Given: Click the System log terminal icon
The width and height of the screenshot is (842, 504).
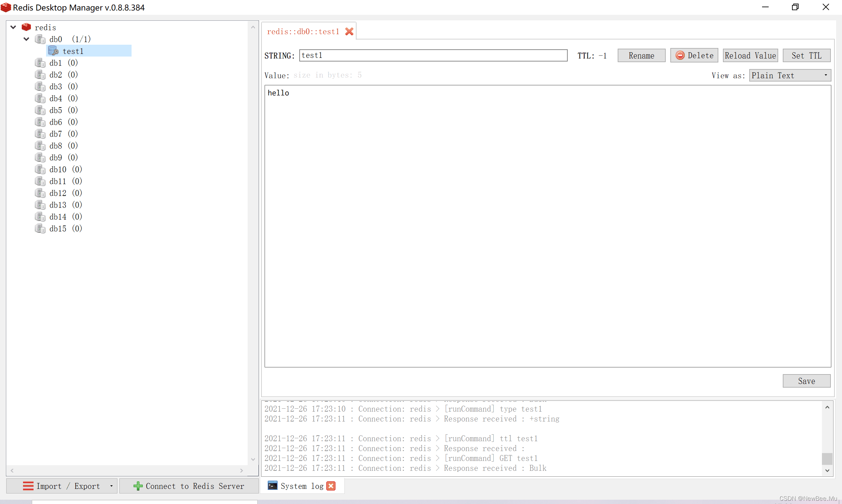Looking at the screenshot, I should pos(272,486).
